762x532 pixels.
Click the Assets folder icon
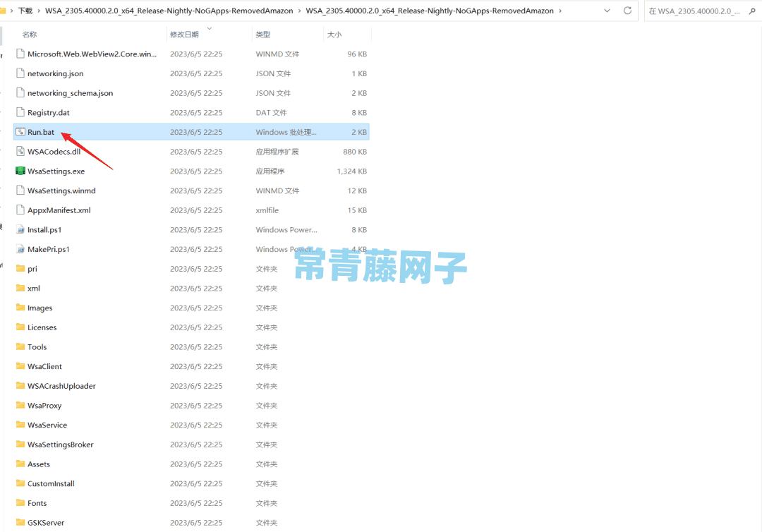(x=20, y=464)
